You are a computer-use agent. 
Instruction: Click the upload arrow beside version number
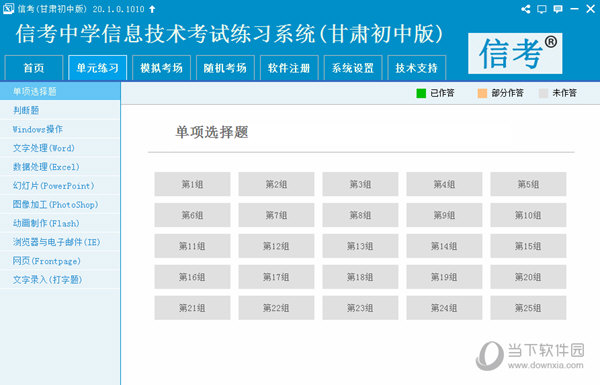[x=152, y=9]
